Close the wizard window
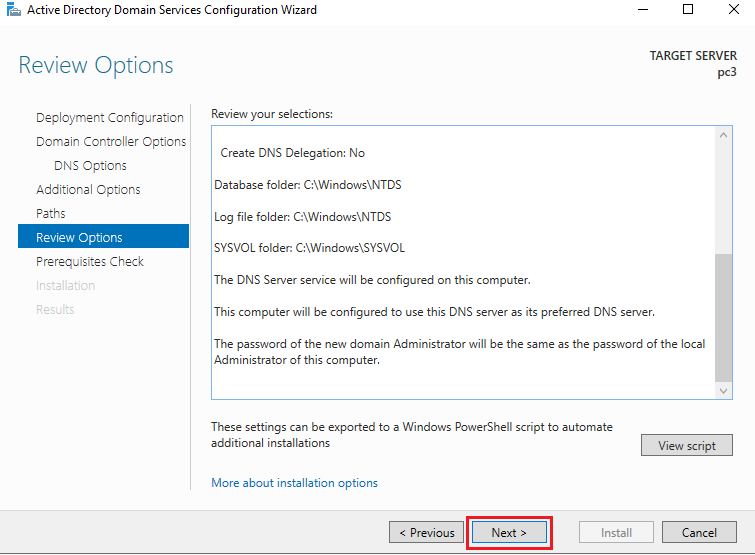The image size is (755, 555). click(733, 10)
